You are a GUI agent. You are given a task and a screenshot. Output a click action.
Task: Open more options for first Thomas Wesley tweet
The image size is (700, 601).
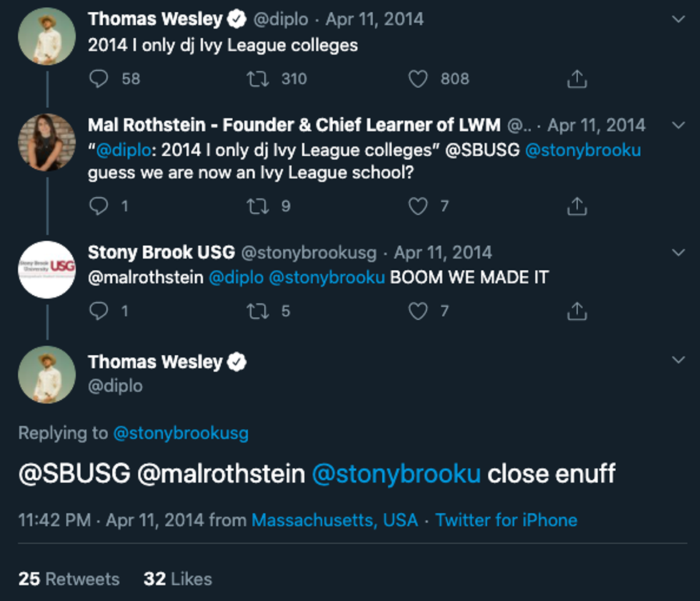click(x=679, y=19)
